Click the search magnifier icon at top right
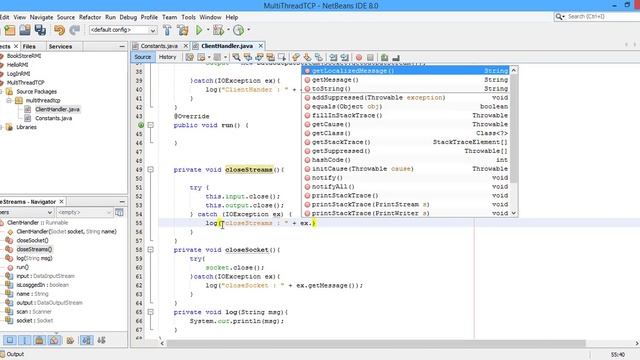Image resolution: width=640 pixels, height=360 pixels. (559, 16)
